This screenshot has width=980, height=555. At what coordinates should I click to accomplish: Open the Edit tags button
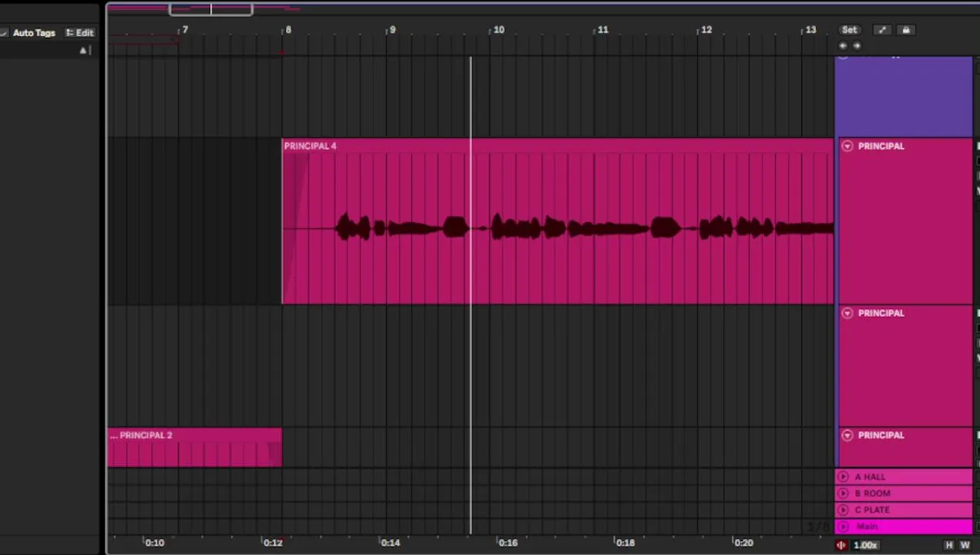pyautogui.click(x=79, y=33)
